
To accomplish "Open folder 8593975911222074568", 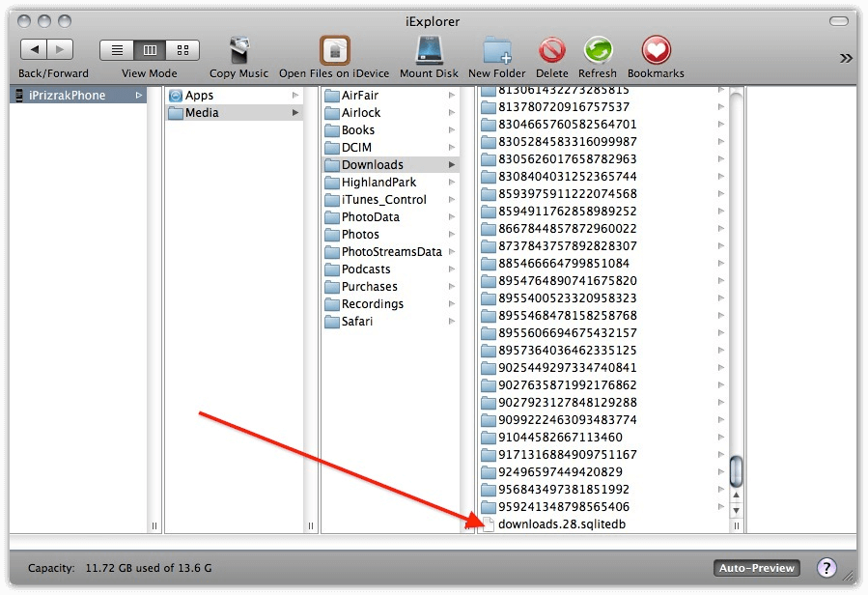I will [x=603, y=193].
